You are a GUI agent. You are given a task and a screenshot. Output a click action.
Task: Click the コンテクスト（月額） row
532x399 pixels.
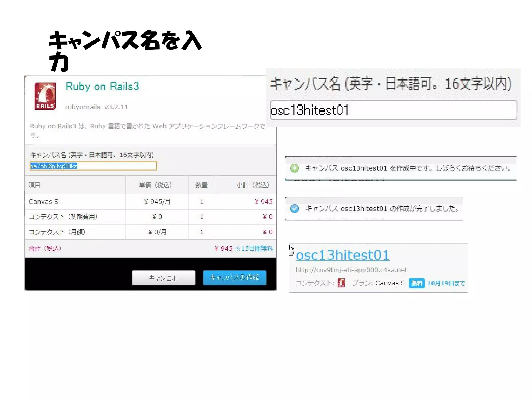click(151, 232)
